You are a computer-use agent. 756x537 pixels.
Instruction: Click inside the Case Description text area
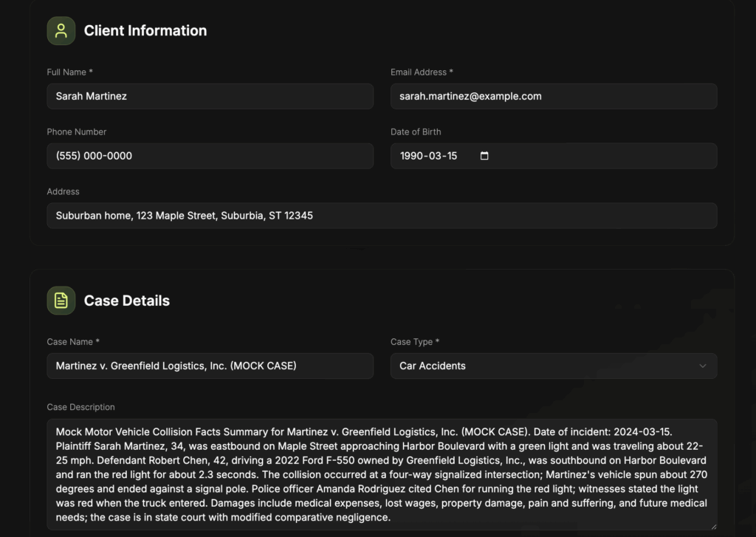pyautogui.click(x=382, y=474)
